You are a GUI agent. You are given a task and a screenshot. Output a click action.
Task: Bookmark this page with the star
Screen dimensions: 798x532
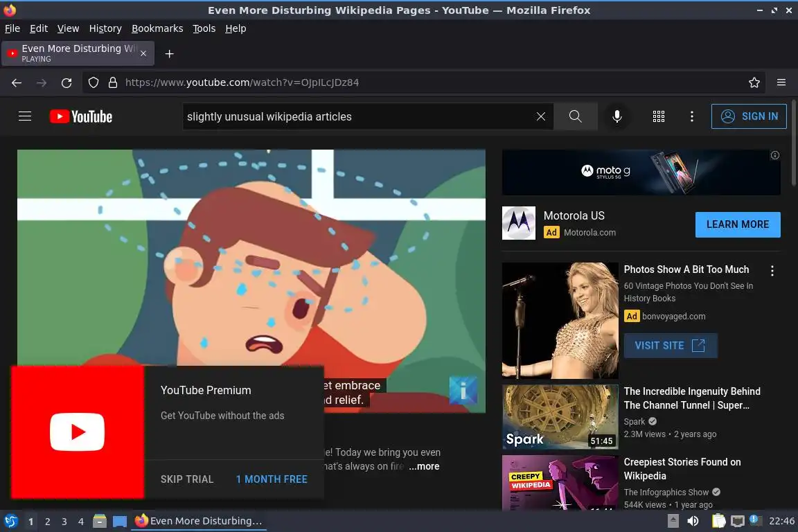754,82
